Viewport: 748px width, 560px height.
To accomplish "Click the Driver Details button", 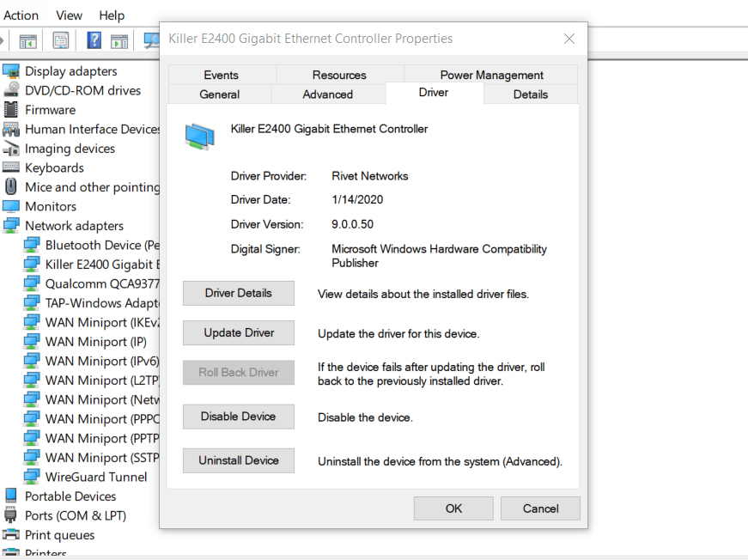I will pyautogui.click(x=239, y=293).
